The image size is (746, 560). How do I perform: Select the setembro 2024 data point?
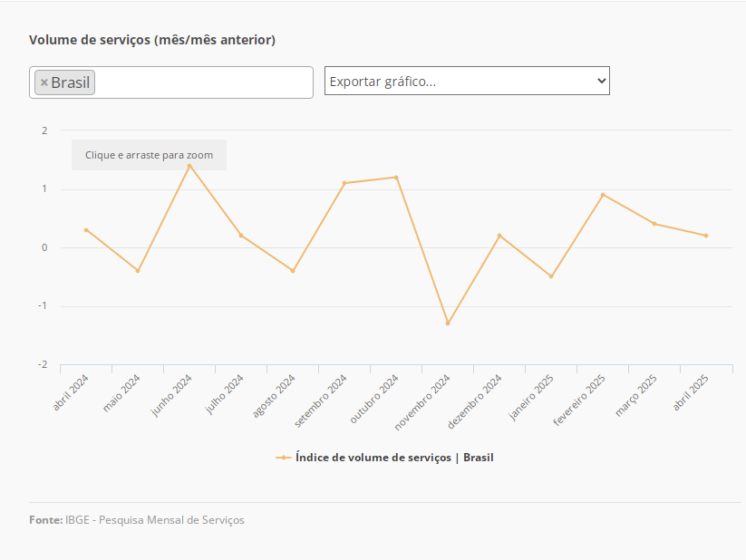tap(344, 183)
